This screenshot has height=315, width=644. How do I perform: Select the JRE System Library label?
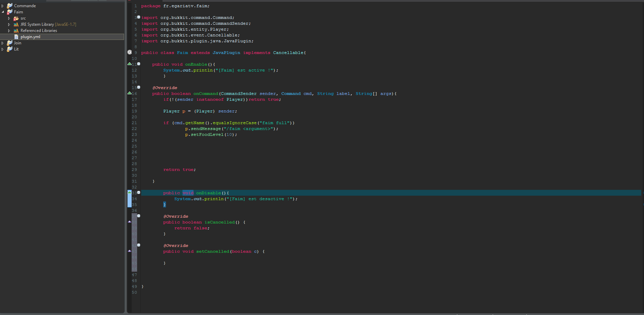point(37,24)
